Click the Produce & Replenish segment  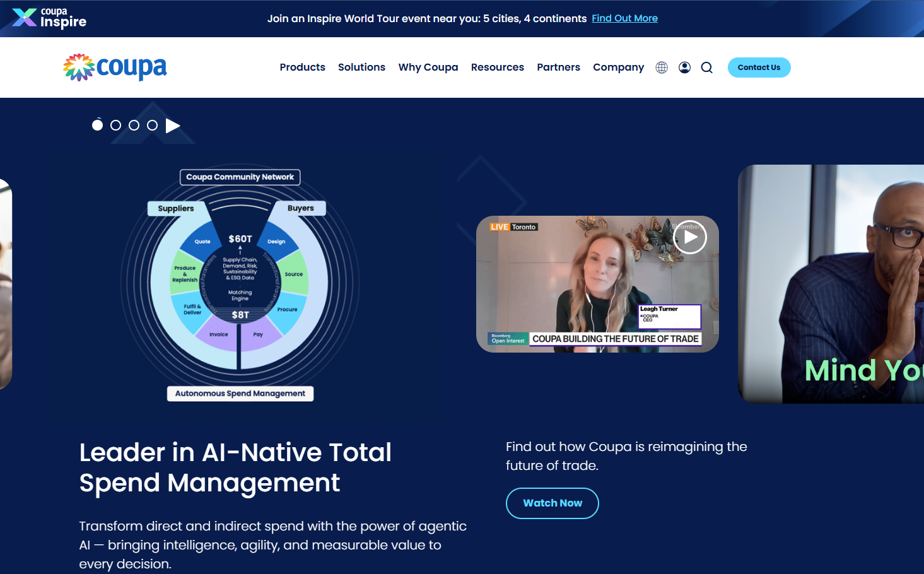pos(185,274)
